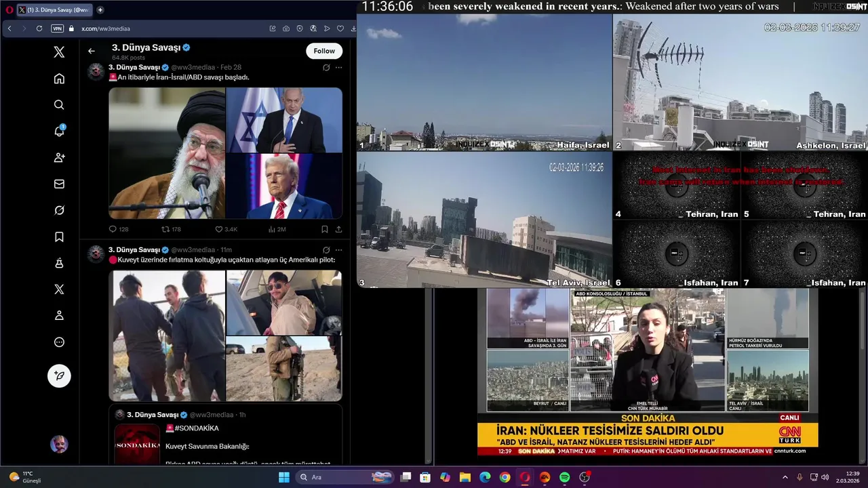The width and height of the screenshot is (868, 488).
Task: Open a new browser tab
Action: tap(100, 9)
